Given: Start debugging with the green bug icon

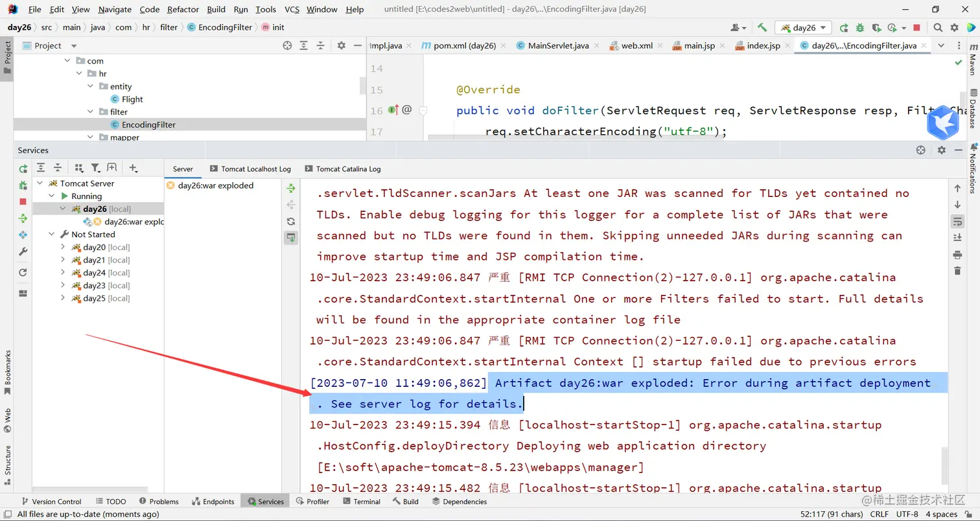Looking at the screenshot, I should tap(860, 28).
